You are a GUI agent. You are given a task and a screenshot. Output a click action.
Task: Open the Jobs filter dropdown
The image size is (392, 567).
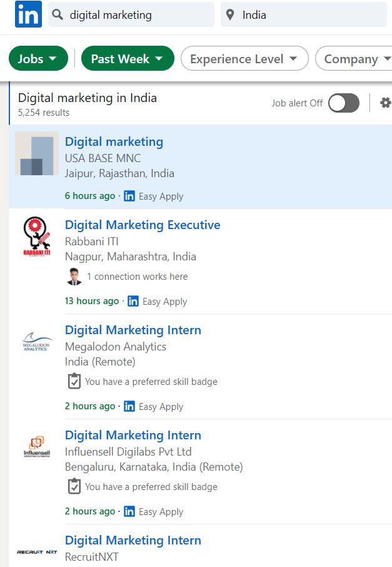coord(38,59)
